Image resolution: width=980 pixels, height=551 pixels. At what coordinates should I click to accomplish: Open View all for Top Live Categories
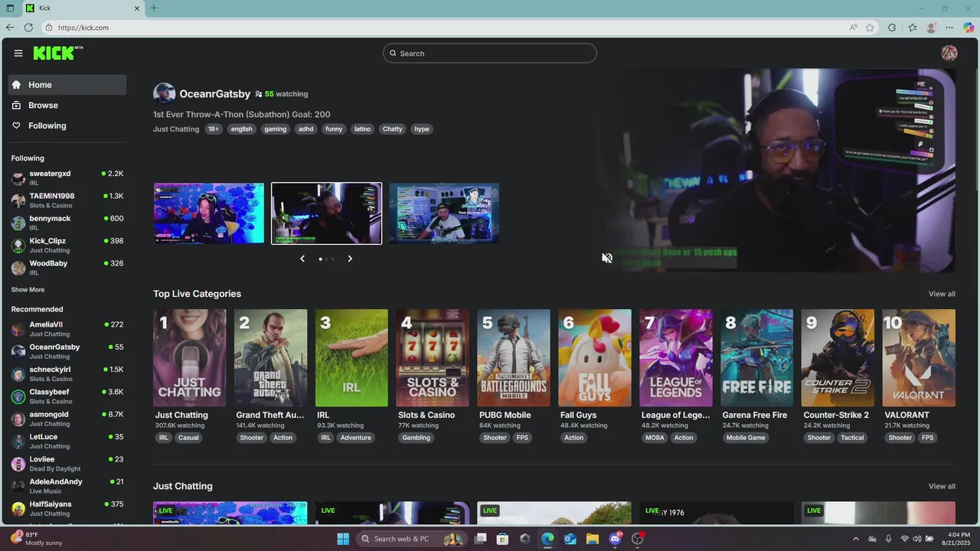pos(942,294)
